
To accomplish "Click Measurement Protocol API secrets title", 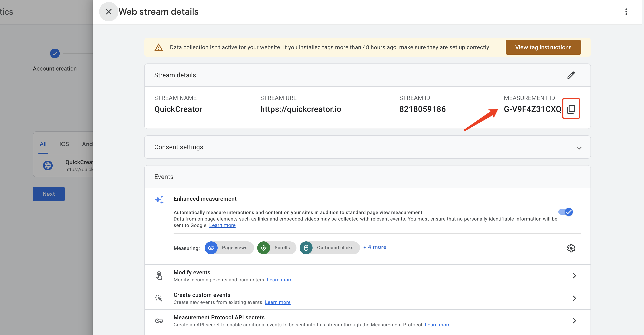I will click(x=219, y=317).
